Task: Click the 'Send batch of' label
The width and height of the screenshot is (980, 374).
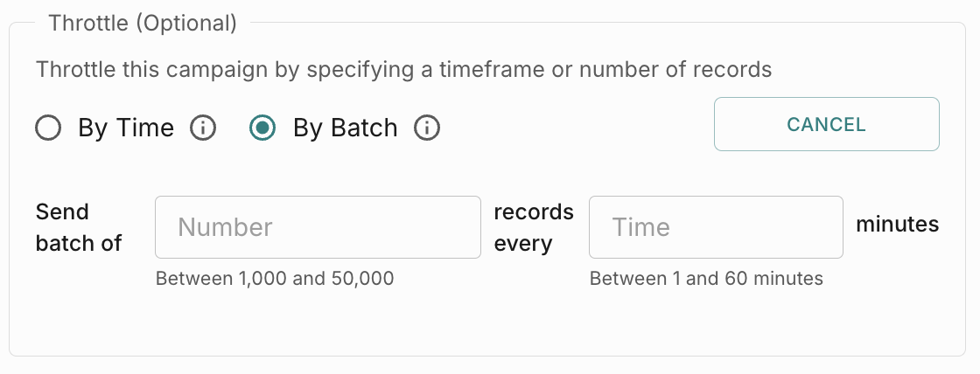Action: (x=79, y=227)
